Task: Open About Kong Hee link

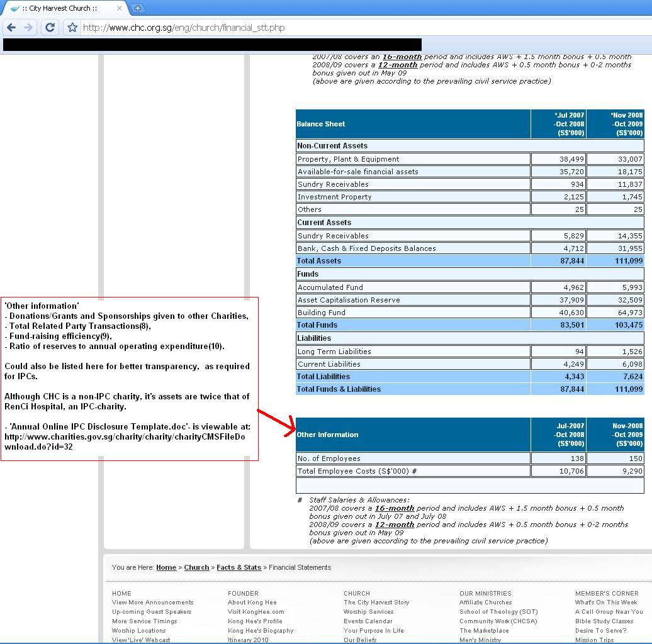Action: point(252,602)
